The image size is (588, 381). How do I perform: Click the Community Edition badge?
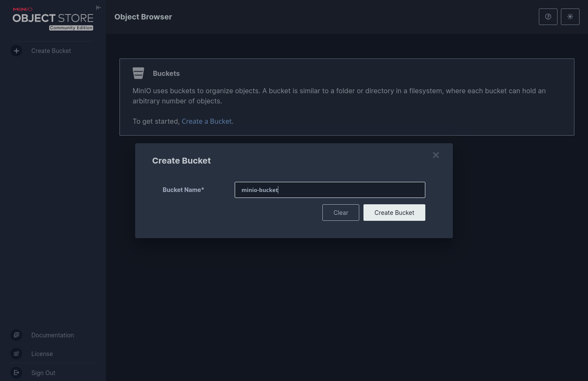(71, 28)
